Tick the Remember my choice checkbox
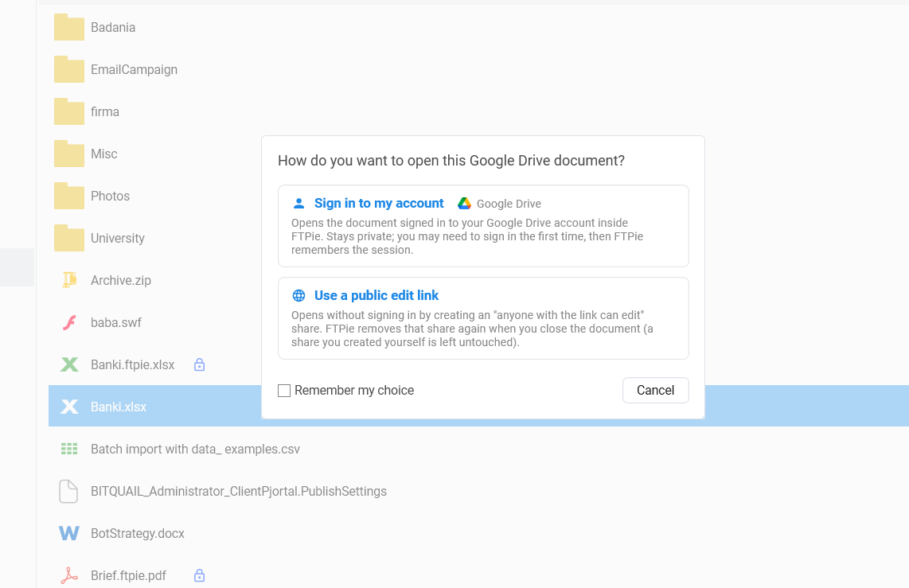 (x=284, y=391)
